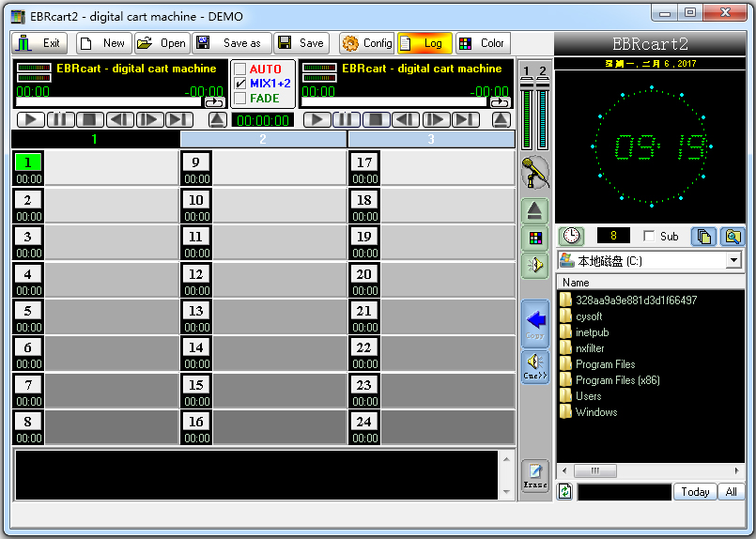
Task: Switch to cart bank tab 3
Action: click(x=431, y=139)
